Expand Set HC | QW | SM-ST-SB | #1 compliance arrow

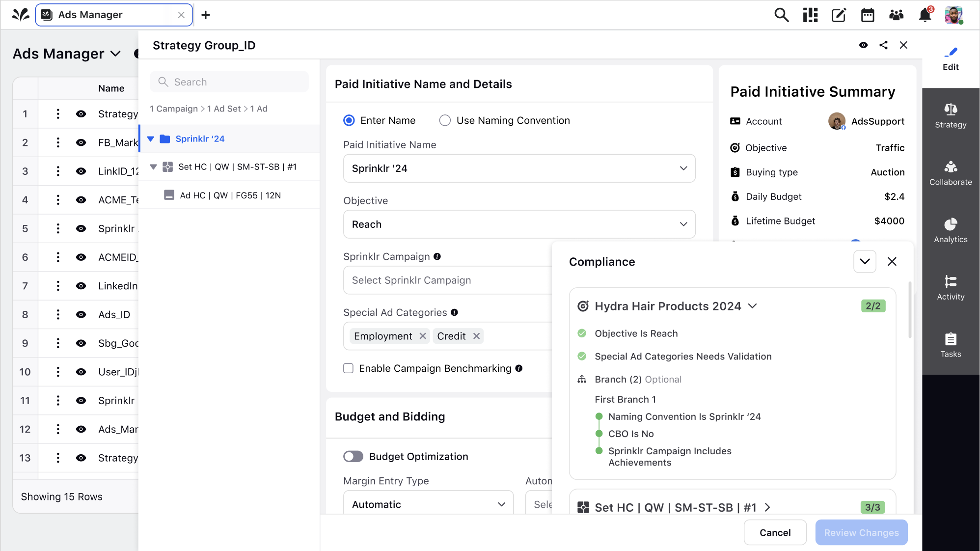767,507
